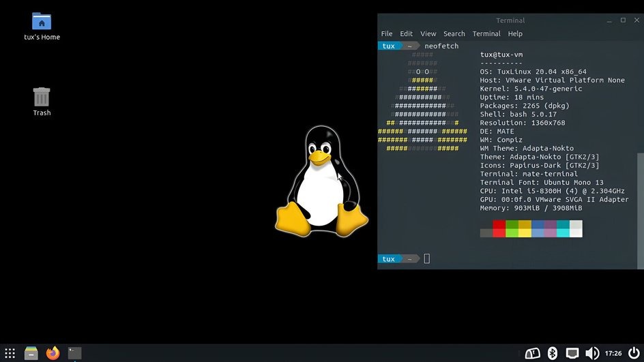Open the network display tray icon

coord(572,353)
